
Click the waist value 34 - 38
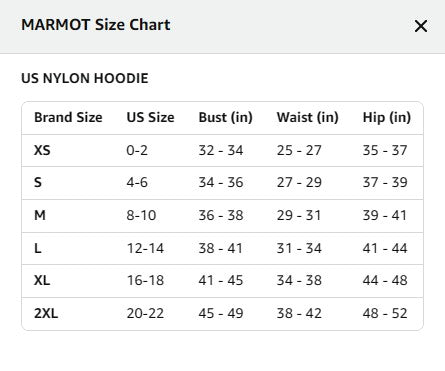pos(299,280)
